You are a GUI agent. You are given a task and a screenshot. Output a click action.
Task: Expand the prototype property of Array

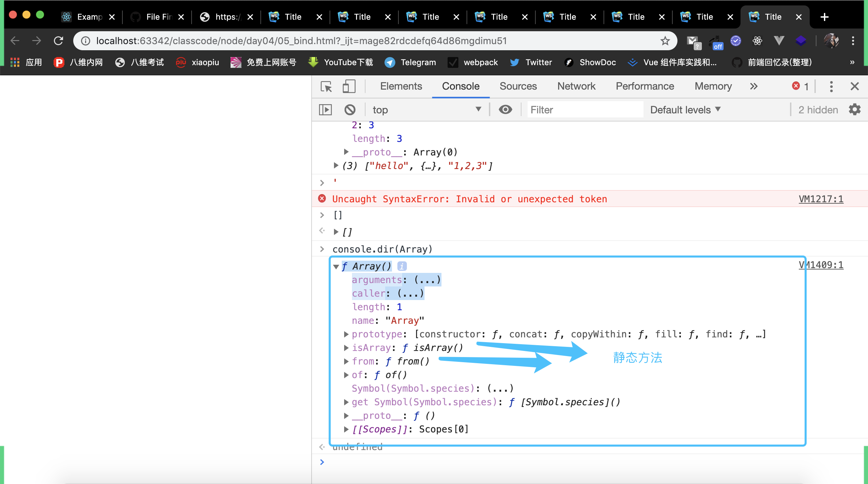click(346, 334)
